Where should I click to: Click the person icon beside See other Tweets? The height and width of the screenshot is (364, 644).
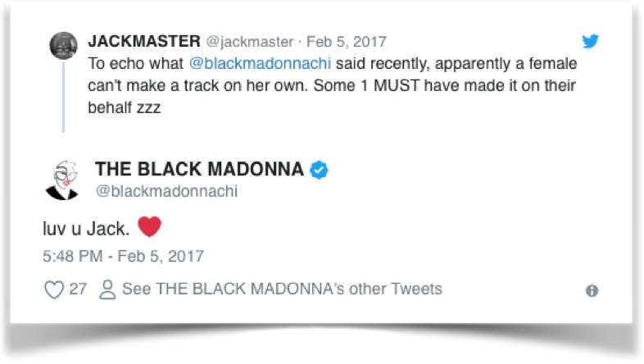[x=108, y=289]
